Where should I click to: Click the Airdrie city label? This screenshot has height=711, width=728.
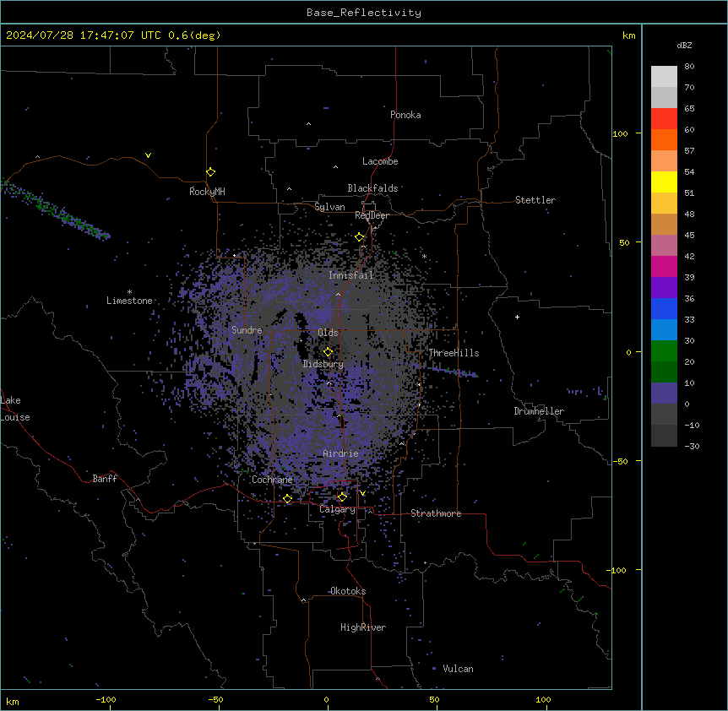pyautogui.click(x=341, y=453)
